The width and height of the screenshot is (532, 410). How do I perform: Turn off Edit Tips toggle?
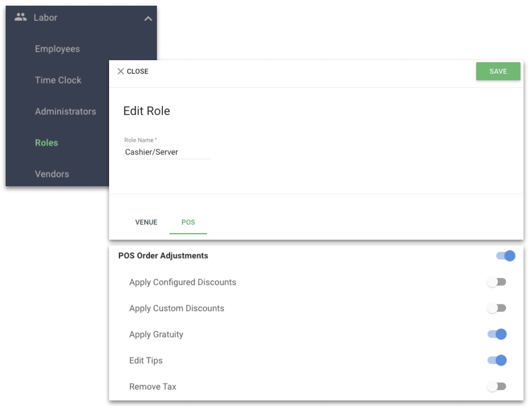(497, 360)
